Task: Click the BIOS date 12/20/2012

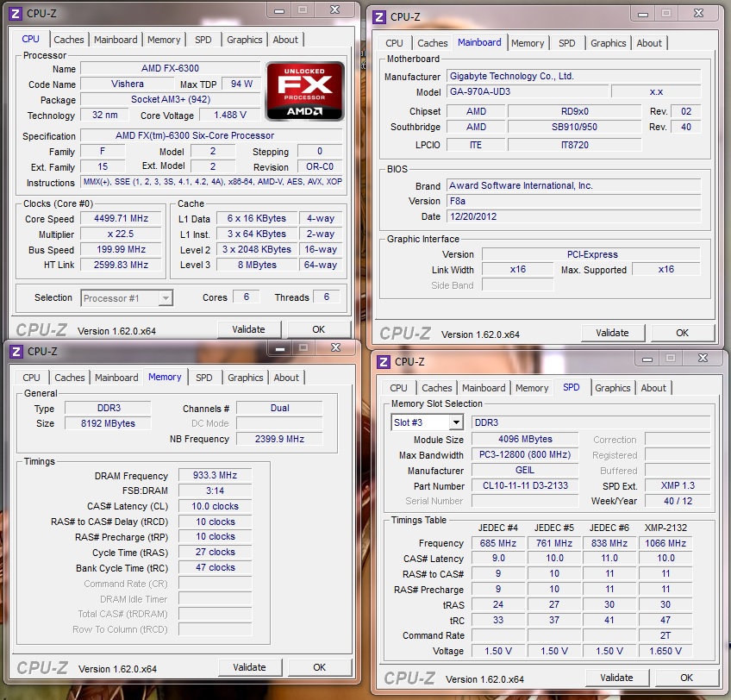Action: point(573,216)
